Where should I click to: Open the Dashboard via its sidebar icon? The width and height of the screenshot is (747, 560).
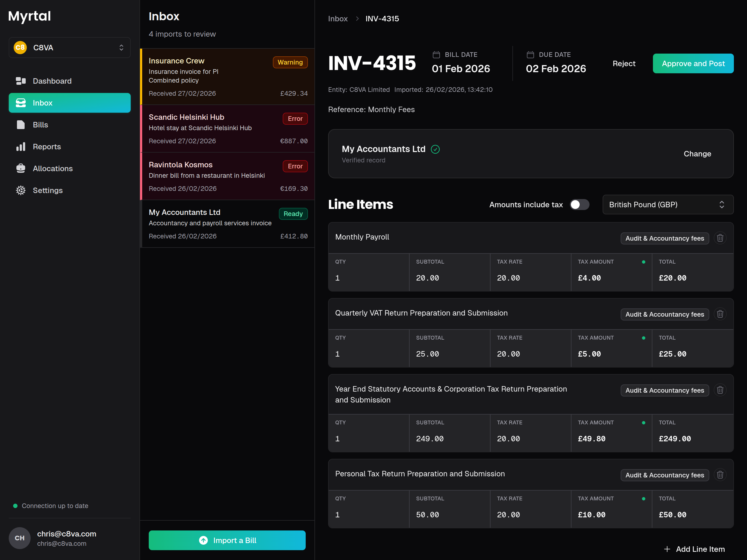[21, 81]
